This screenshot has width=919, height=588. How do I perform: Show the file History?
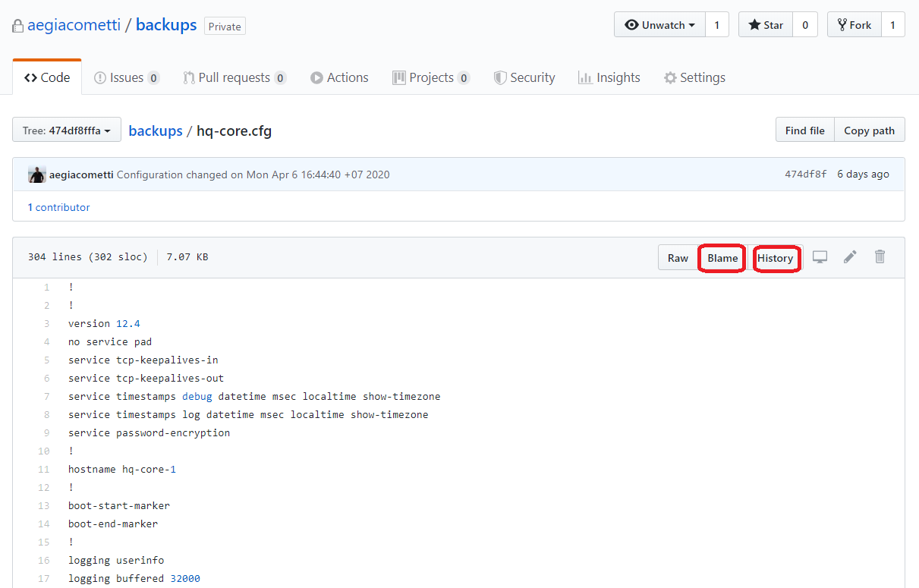(x=775, y=258)
